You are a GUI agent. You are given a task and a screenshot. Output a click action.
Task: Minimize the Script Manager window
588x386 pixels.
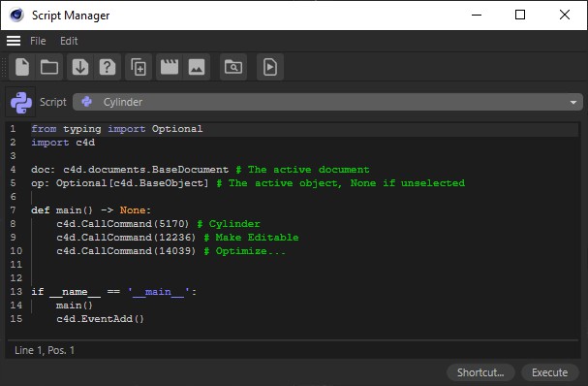[x=477, y=15]
